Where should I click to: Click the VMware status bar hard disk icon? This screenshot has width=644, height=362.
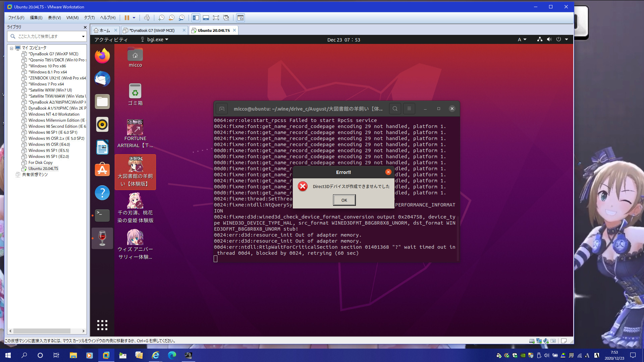[x=532, y=341]
